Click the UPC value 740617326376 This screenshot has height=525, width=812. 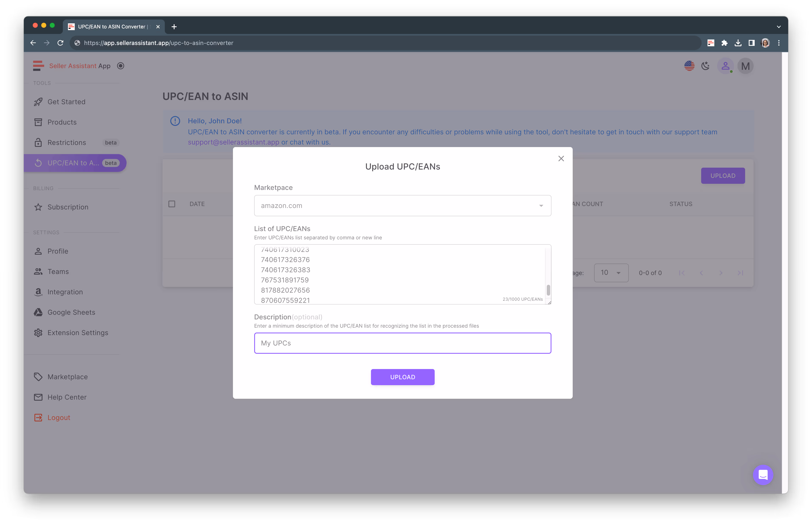(x=285, y=260)
